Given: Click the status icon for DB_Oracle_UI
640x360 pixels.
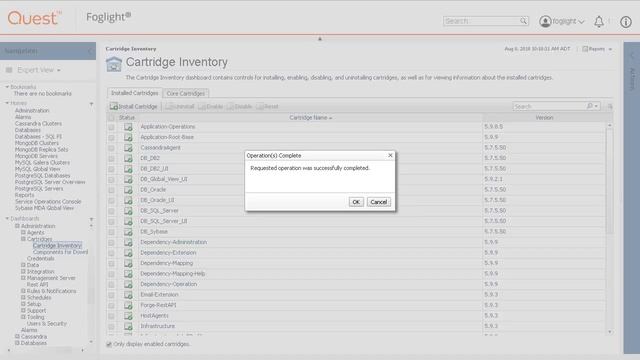Looking at the screenshot, I should (x=128, y=200).
